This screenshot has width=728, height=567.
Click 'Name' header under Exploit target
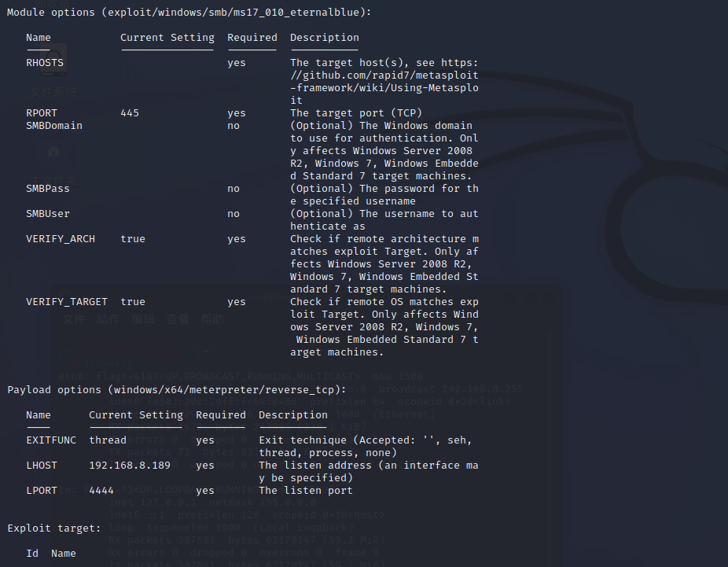(64, 554)
